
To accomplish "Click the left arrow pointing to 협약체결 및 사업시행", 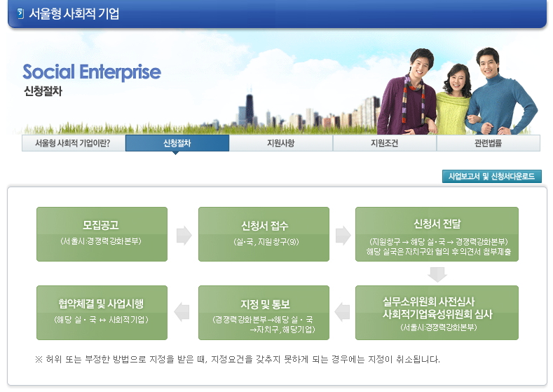I will [x=182, y=312].
